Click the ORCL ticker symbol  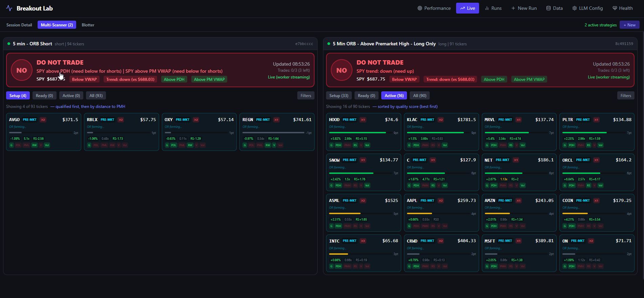tap(567, 160)
